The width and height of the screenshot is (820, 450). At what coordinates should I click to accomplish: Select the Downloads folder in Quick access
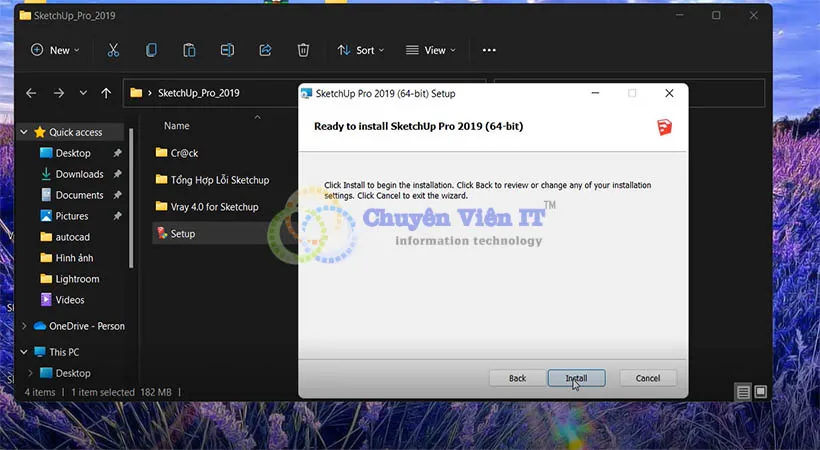(x=79, y=174)
